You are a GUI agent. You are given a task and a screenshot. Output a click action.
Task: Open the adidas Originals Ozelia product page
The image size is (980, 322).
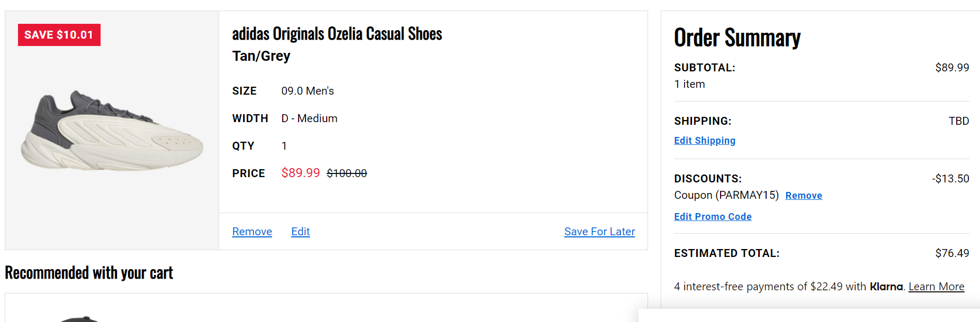337,33
